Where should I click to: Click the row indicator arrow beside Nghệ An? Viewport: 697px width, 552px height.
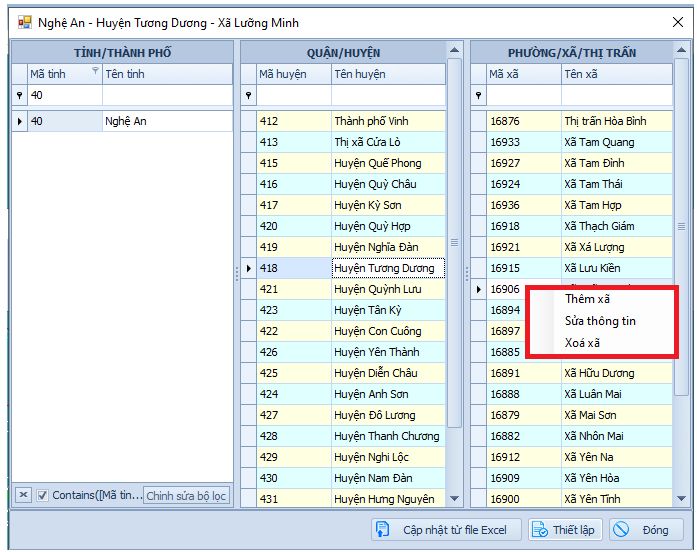coord(20,121)
